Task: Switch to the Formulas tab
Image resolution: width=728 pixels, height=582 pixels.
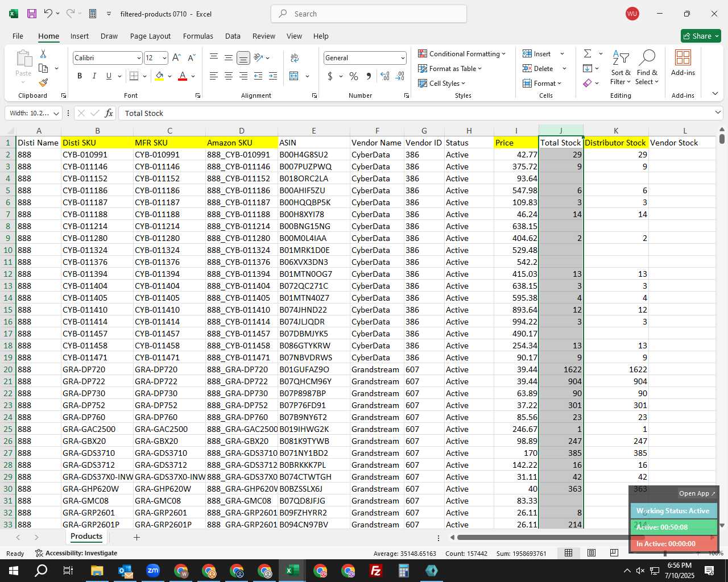Action: point(198,36)
